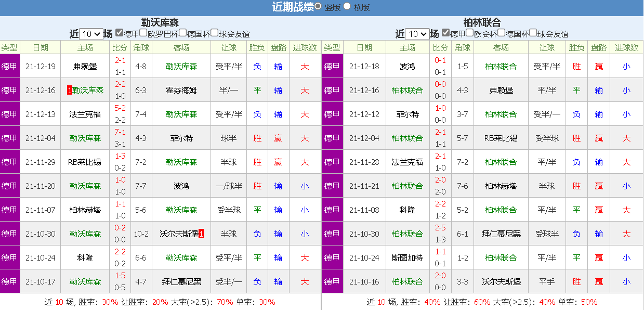Click red card marker beside 勒沃库森 on 21-12-16
Screen dimensions: 644x310
[70, 91]
